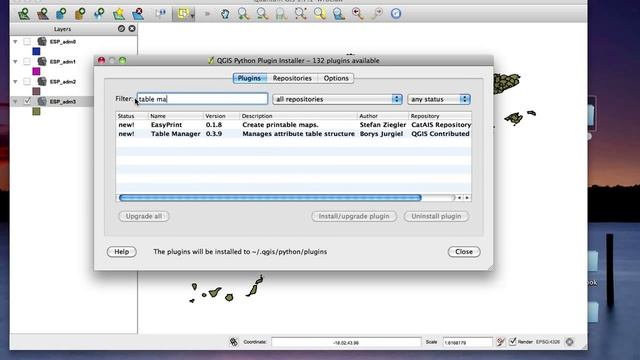Image resolution: width=640 pixels, height=360 pixels.
Task: Click the Scale value field in status bar
Action: pyautogui.click(x=468, y=342)
